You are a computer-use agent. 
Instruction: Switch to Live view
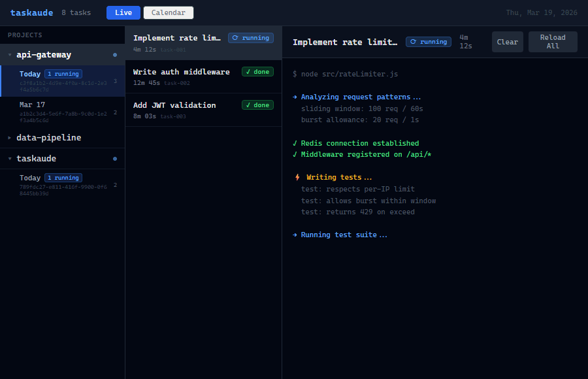coord(123,12)
